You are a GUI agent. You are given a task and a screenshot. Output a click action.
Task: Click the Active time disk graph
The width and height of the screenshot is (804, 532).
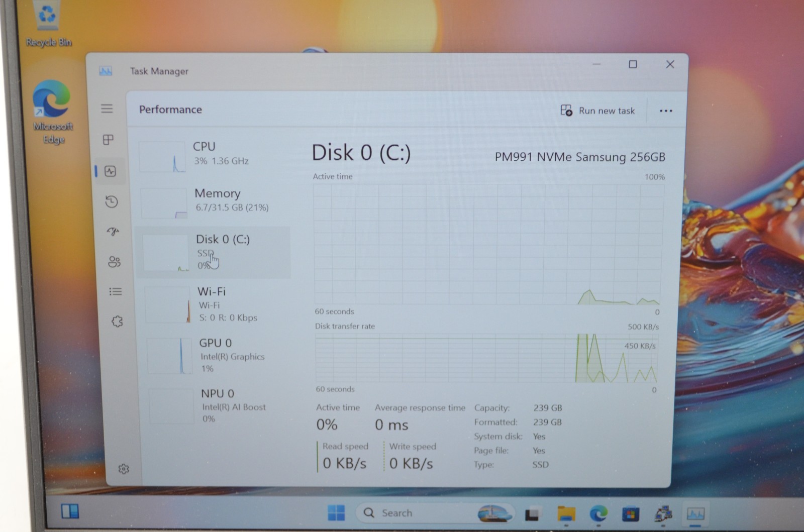pos(487,244)
